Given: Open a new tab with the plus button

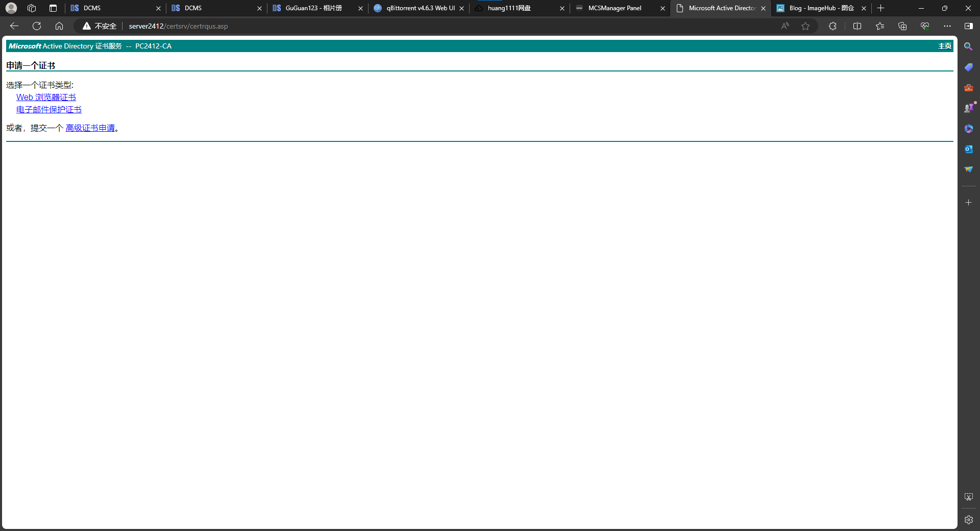Looking at the screenshot, I should [880, 8].
